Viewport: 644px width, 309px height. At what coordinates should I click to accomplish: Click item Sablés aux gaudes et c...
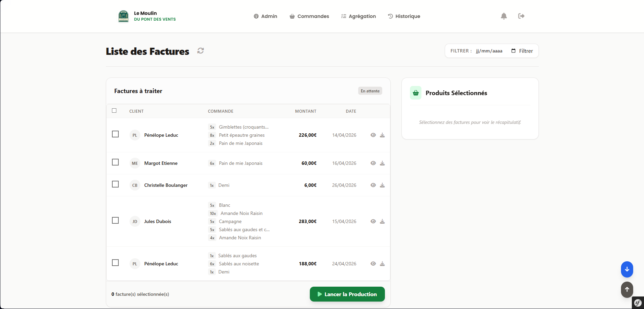point(244,229)
